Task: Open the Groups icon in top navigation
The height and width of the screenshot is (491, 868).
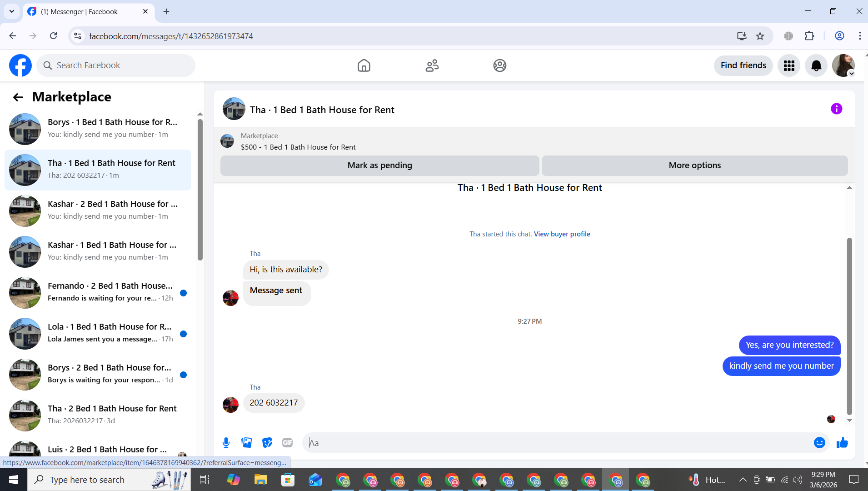Action: click(x=500, y=65)
